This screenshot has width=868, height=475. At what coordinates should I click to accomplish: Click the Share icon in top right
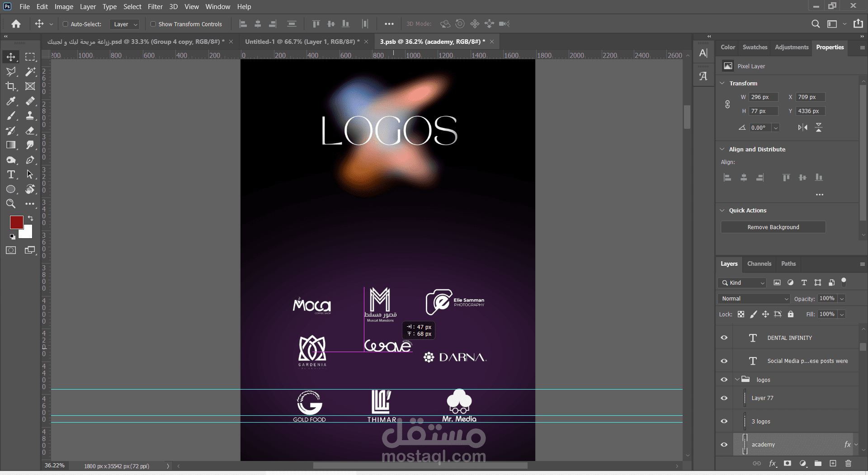tap(858, 24)
